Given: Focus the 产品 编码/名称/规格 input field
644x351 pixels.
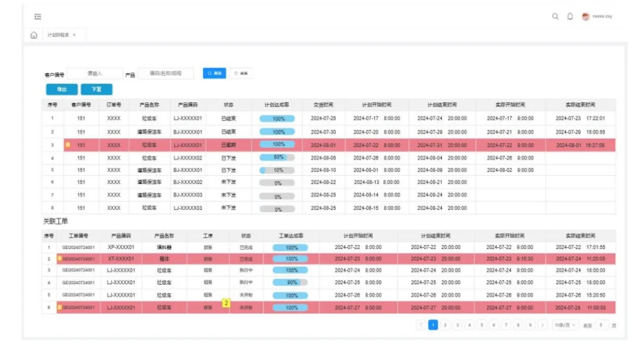Looking at the screenshot, I should (x=166, y=73).
